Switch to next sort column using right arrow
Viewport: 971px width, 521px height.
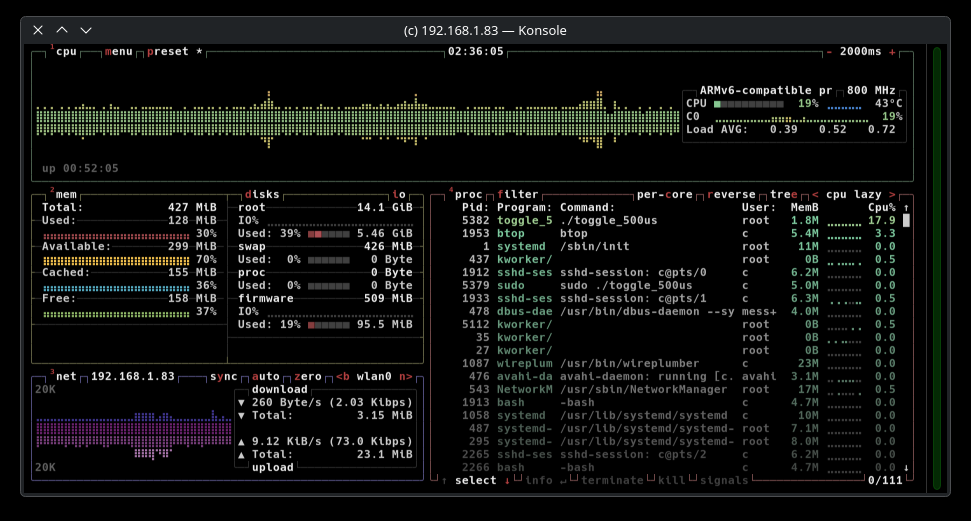point(891,195)
